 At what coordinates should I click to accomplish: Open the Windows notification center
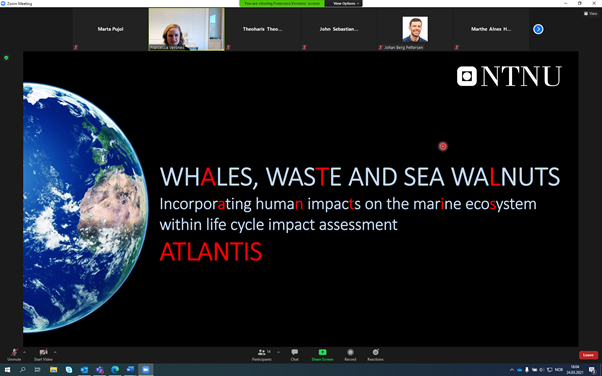[x=592, y=370]
